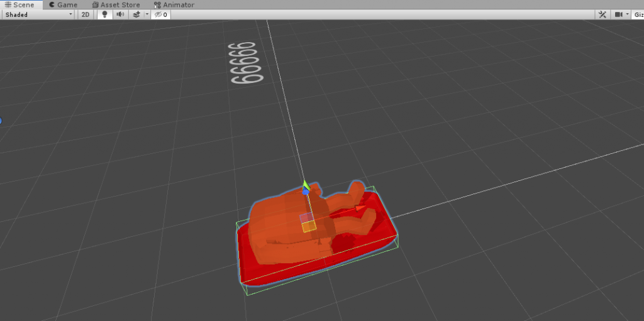644x321 pixels.
Task: Toggle scene effects icon (skybox, fog)
Action: tap(136, 14)
